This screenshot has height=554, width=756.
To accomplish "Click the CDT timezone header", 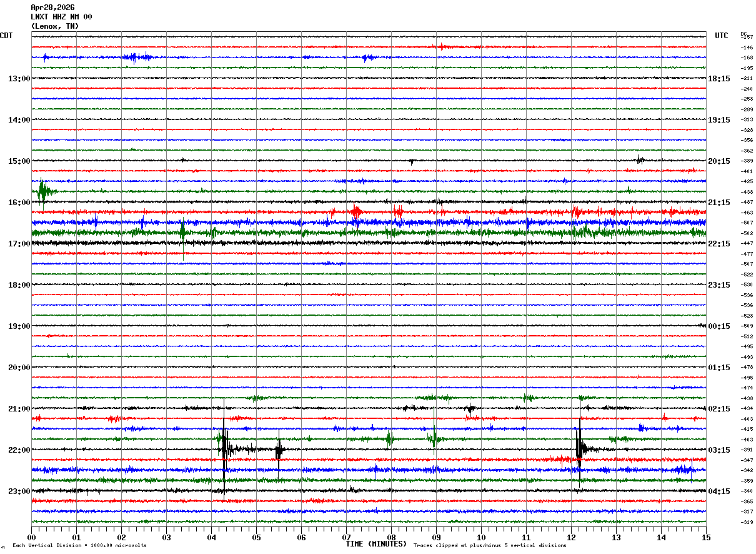I will 6,36.
